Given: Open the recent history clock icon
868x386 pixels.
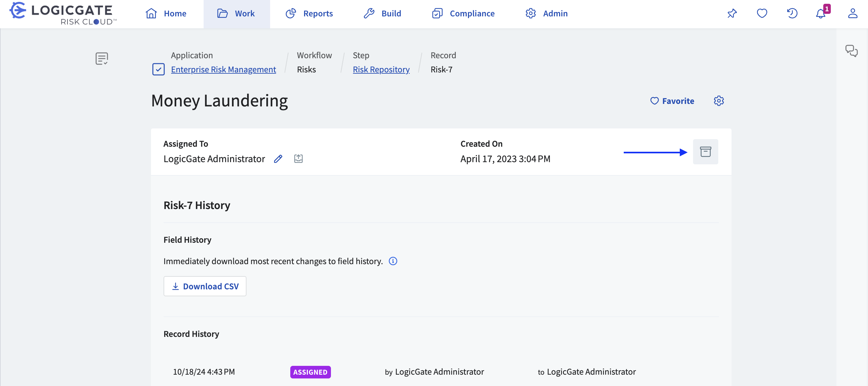Looking at the screenshot, I should tap(792, 14).
